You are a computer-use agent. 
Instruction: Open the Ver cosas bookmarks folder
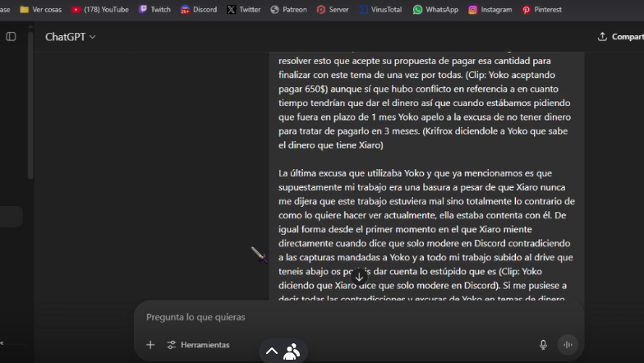41,10
